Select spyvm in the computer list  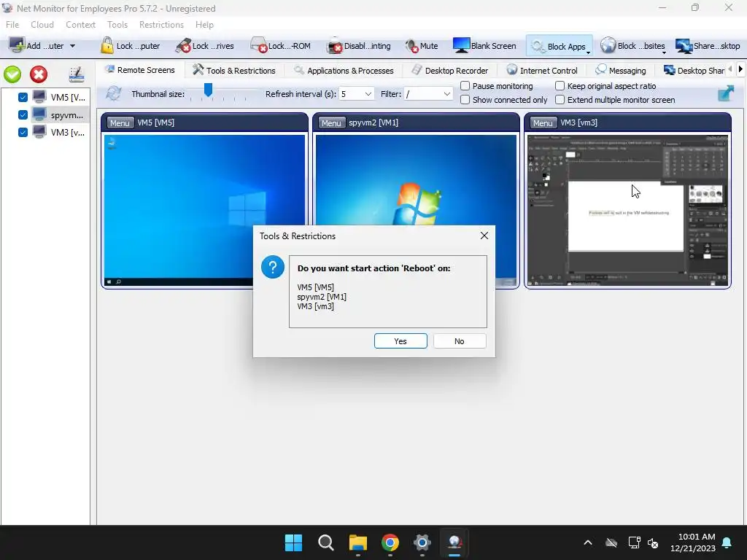tap(60, 114)
